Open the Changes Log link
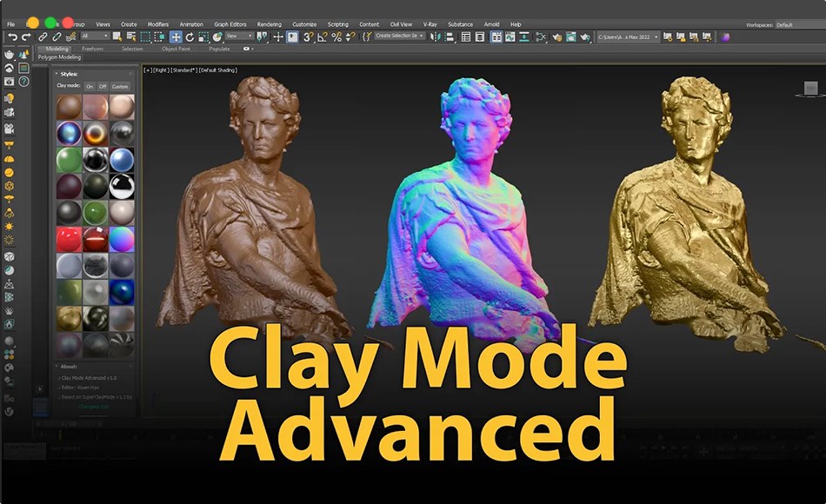This screenshot has width=826, height=504. tap(94, 407)
